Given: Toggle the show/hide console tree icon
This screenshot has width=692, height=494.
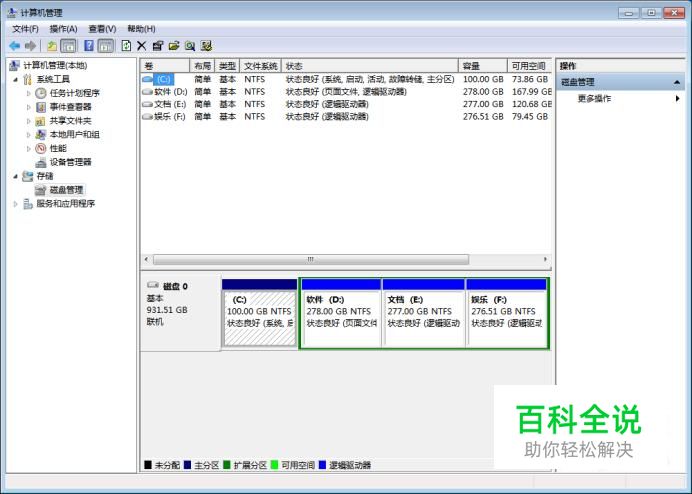Looking at the screenshot, I should [x=68, y=46].
